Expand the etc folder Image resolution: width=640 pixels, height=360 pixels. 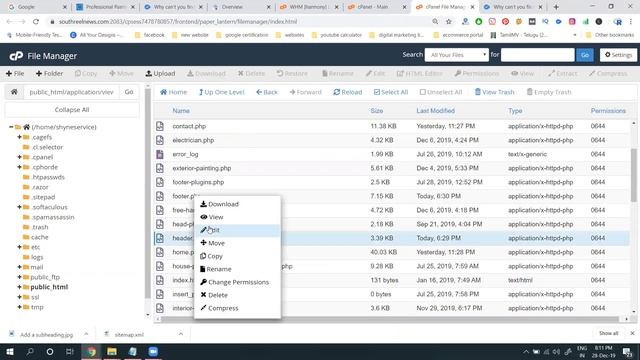pos(19,247)
